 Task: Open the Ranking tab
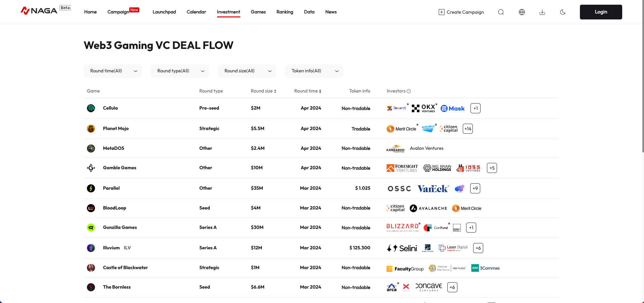(285, 12)
